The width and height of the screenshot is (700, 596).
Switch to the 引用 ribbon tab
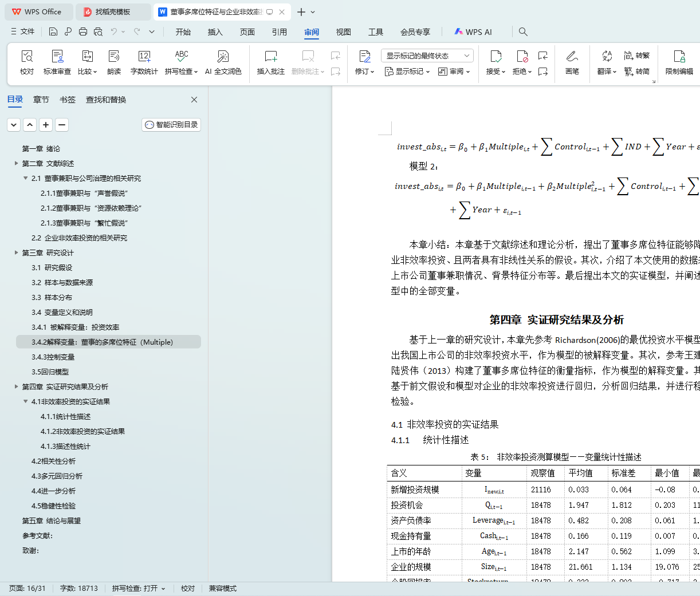280,32
